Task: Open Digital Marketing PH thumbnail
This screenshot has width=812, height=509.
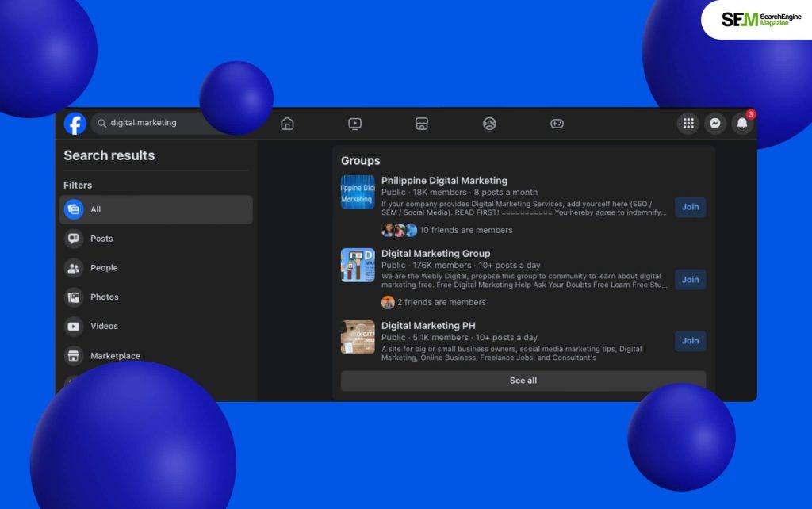Action: click(358, 337)
